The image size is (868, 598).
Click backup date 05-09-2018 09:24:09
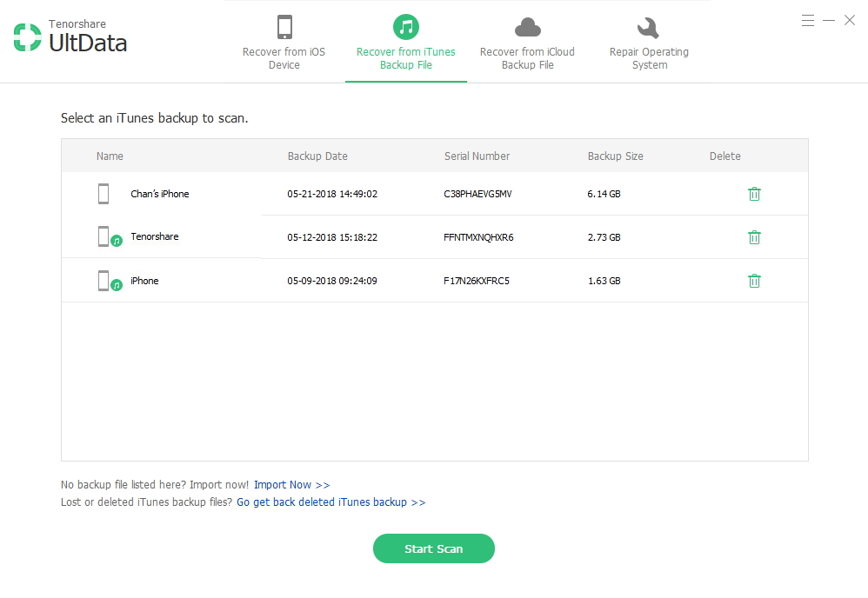332,281
